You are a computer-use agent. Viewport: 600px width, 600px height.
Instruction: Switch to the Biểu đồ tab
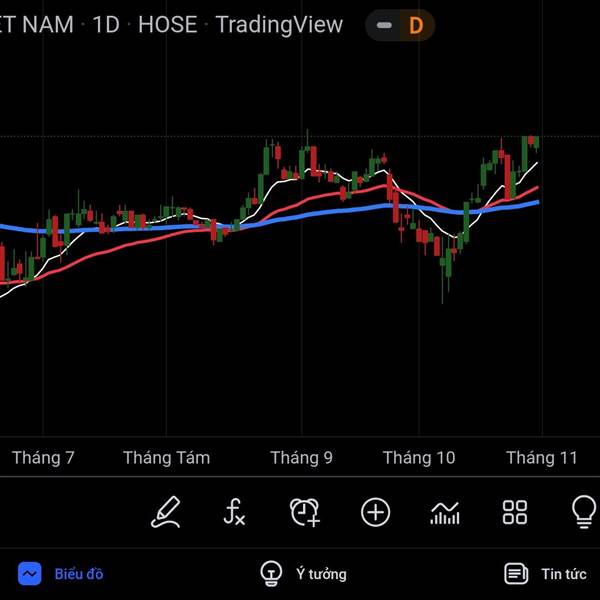pyautogui.click(x=60, y=574)
